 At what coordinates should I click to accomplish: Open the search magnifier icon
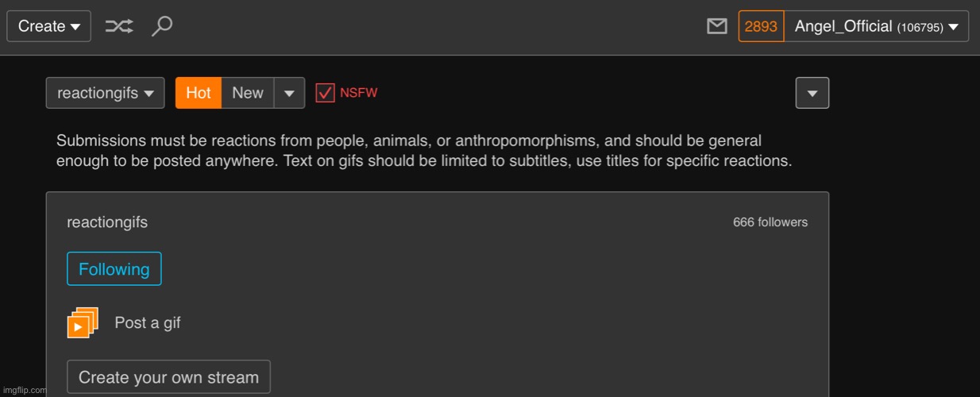[x=162, y=26]
